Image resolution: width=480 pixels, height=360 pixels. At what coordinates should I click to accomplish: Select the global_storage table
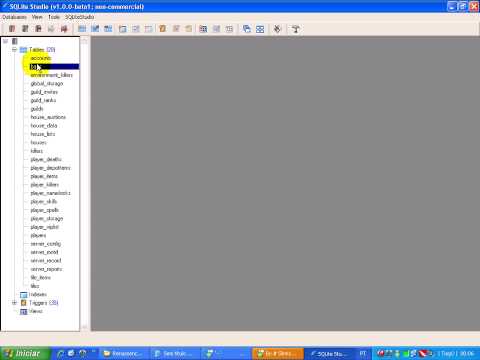pyautogui.click(x=47, y=83)
